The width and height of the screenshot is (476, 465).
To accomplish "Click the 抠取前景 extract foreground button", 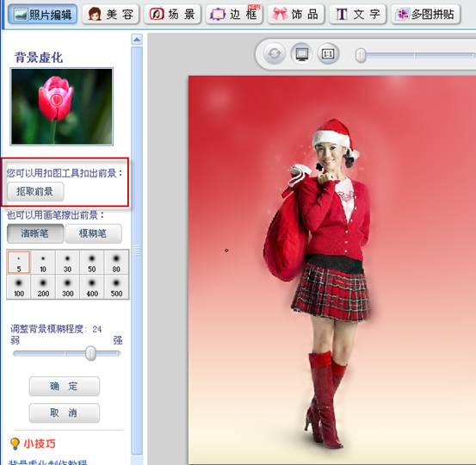I will [x=35, y=191].
